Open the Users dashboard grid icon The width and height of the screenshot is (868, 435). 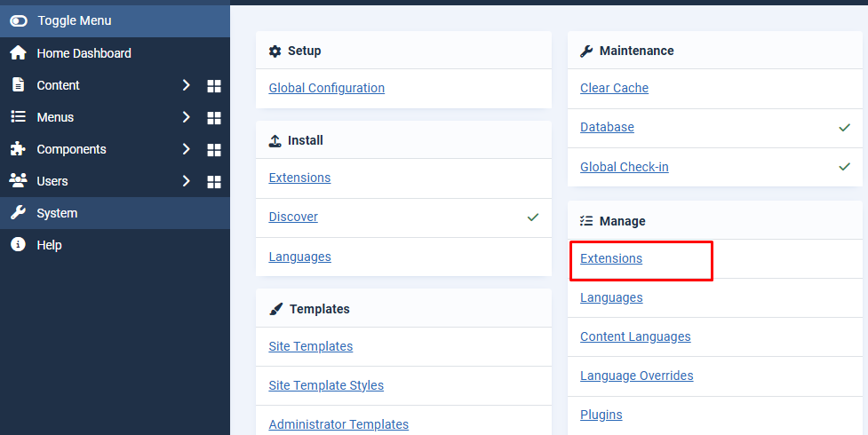coord(213,182)
